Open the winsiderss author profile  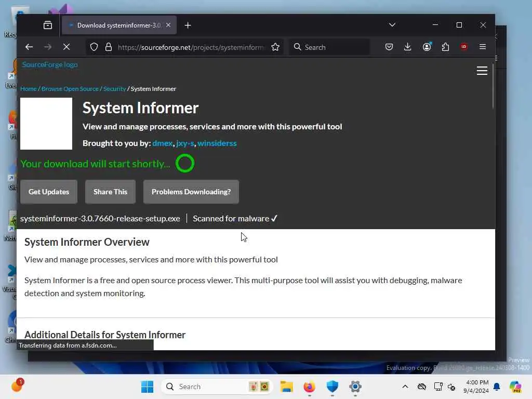coord(217,143)
